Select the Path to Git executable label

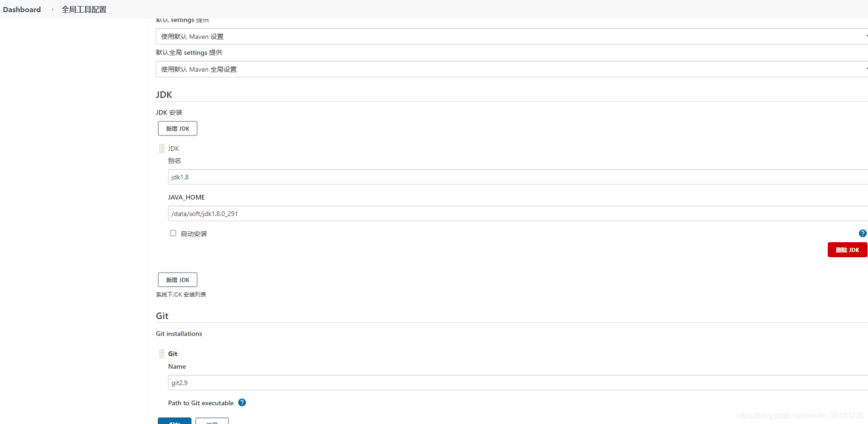[x=201, y=403]
